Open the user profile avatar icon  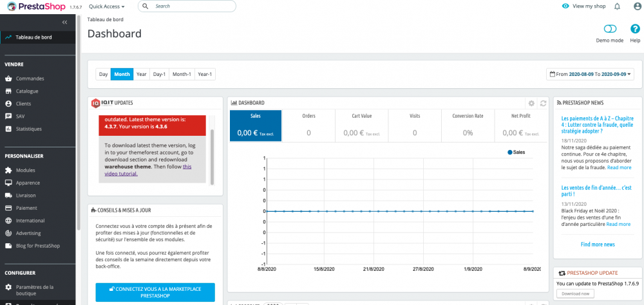point(637,6)
